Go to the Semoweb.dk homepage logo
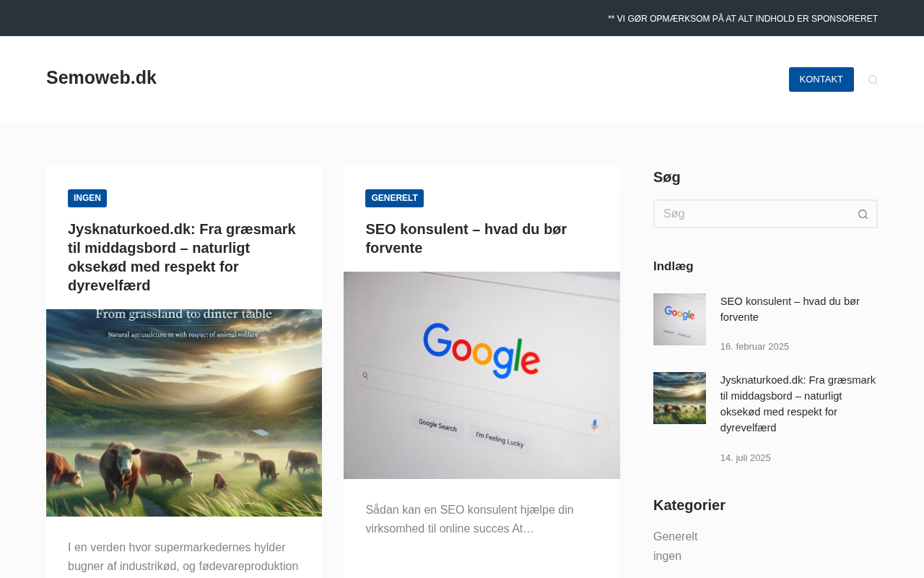924x578 pixels. click(101, 78)
